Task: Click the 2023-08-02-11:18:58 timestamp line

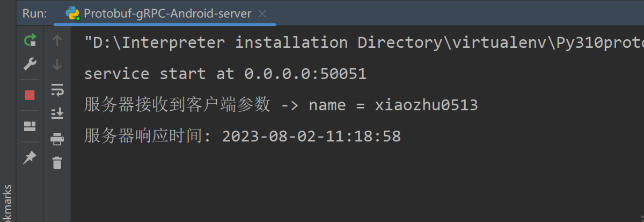Action: coord(311,137)
